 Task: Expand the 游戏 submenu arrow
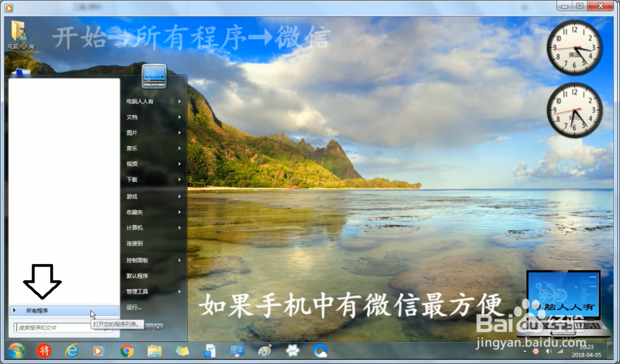click(180, 196)
